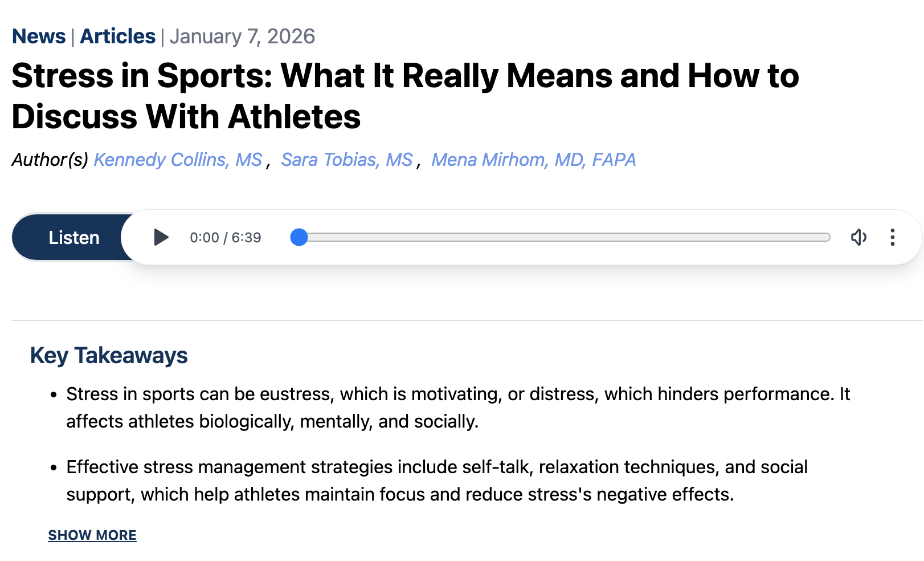Play the article audio
This screenshot has width=924, height=561.
coord(161,237)
